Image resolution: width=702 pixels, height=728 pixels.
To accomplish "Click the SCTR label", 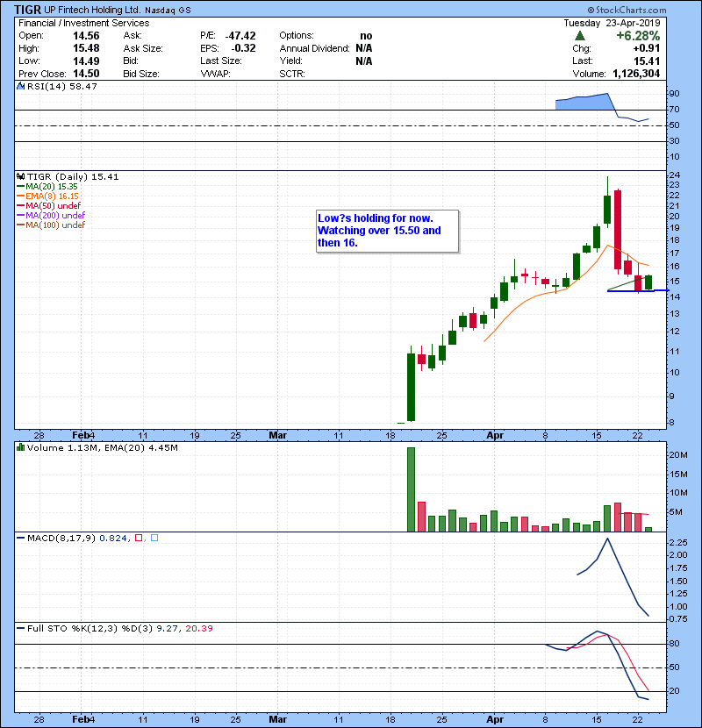I will point(292,74).
